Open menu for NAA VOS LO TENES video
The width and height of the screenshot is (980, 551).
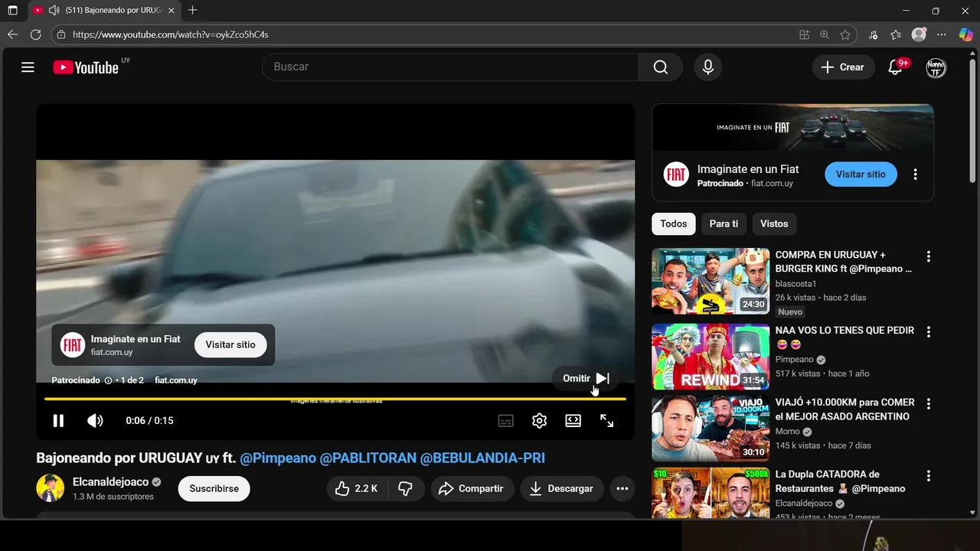tap(929, 332)
